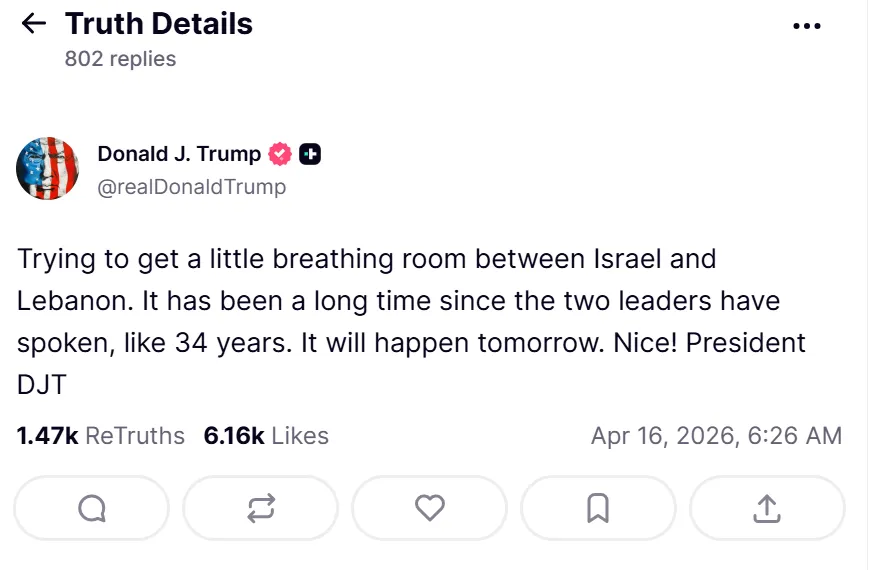
Task: Click the 802 replies count
Action: (120, 59)
